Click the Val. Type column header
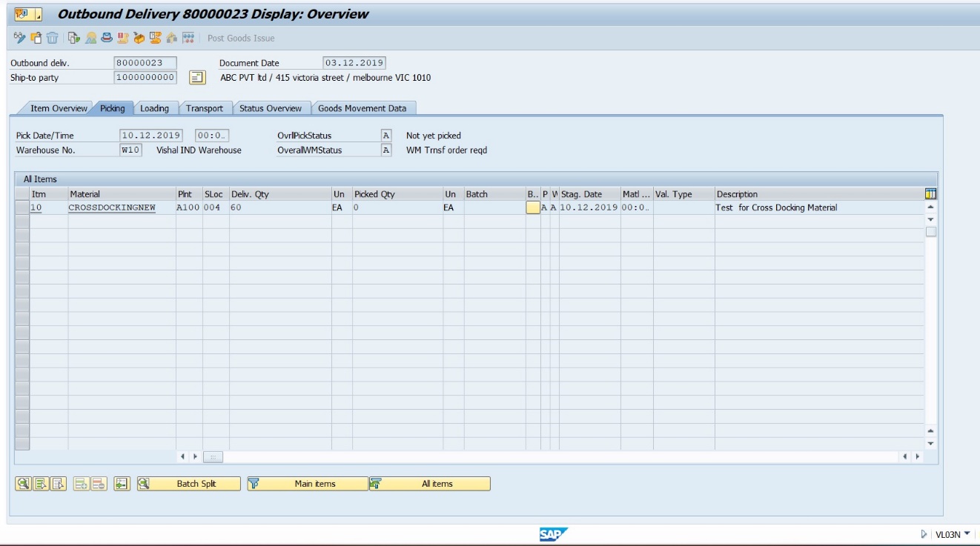The height and width of the screenshot is (546, 980). point(683,194)
